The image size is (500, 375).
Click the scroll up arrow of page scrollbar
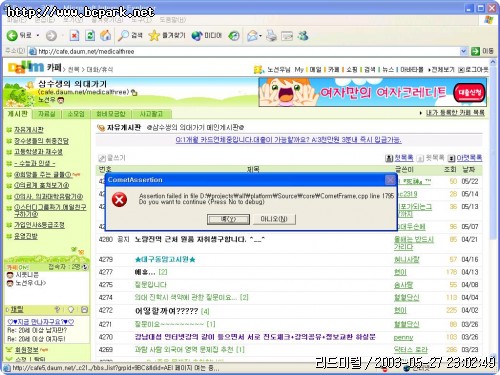tap(493, 62)
